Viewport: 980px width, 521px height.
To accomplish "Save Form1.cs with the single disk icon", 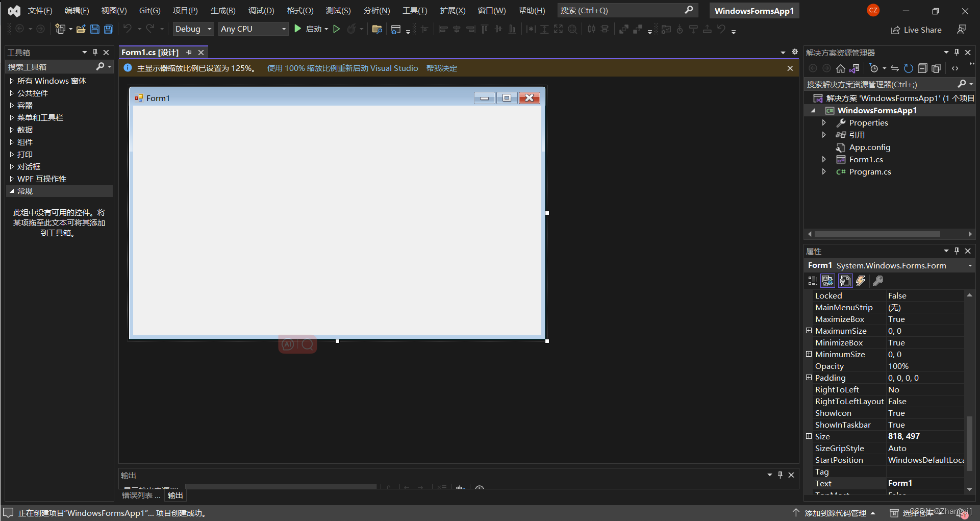I will pos(95,29).
